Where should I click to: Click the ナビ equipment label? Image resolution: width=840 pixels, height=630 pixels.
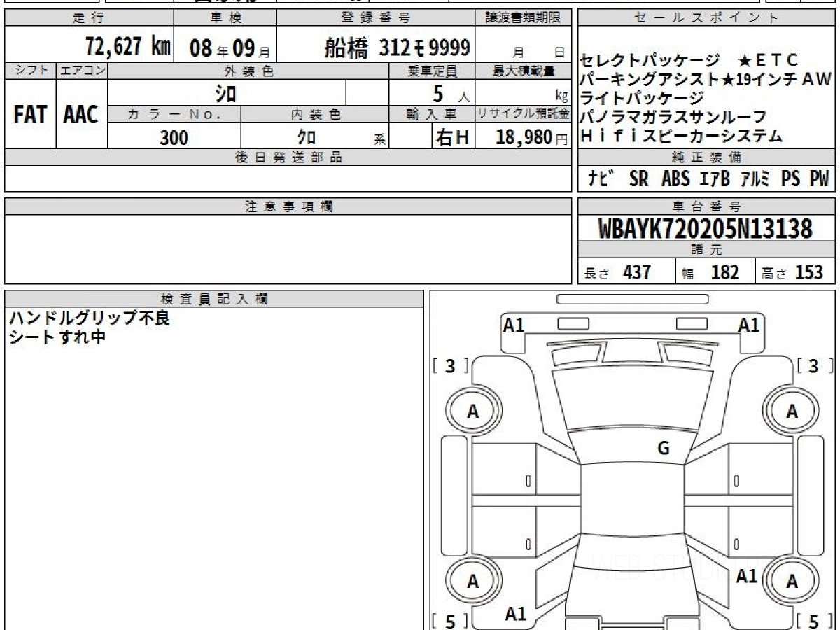601,179
